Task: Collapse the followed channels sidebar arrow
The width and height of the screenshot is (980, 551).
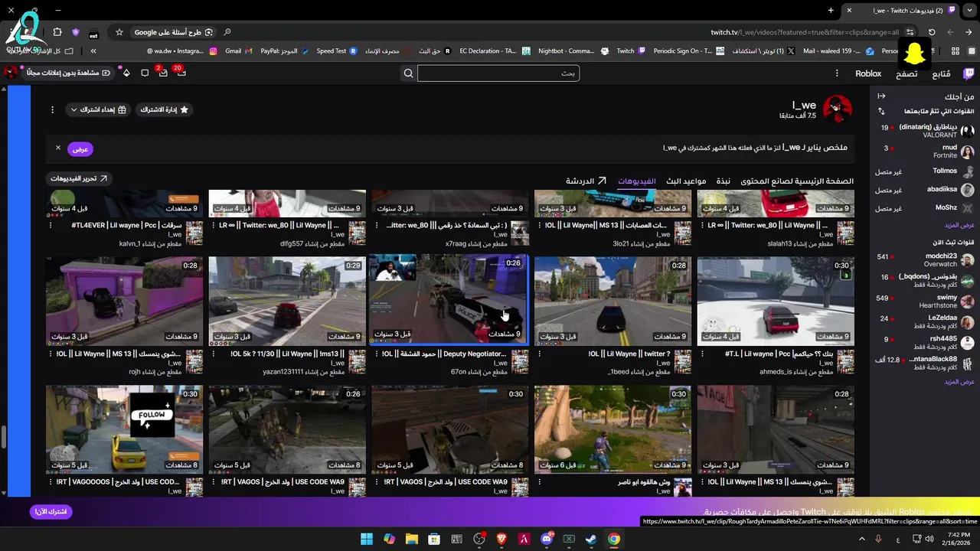Action: tap(881, 96)
